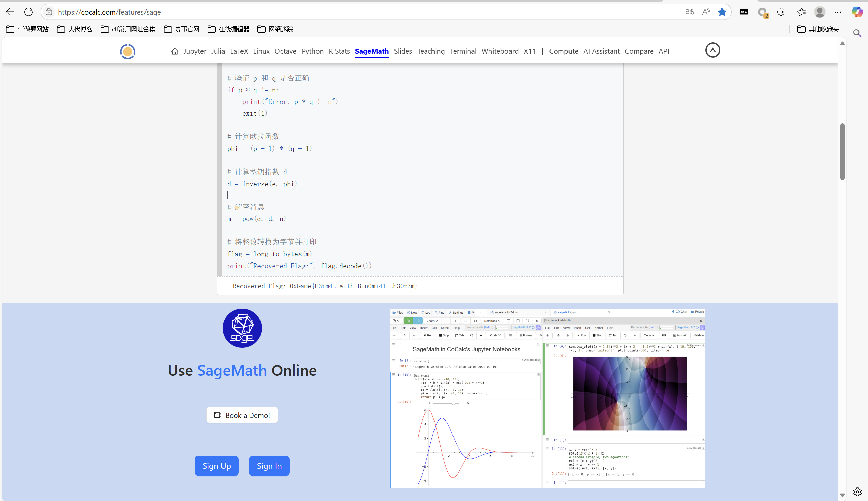Open the user profile avatar
This screenshot has width=868, height=501.
[x=819, y=12]
